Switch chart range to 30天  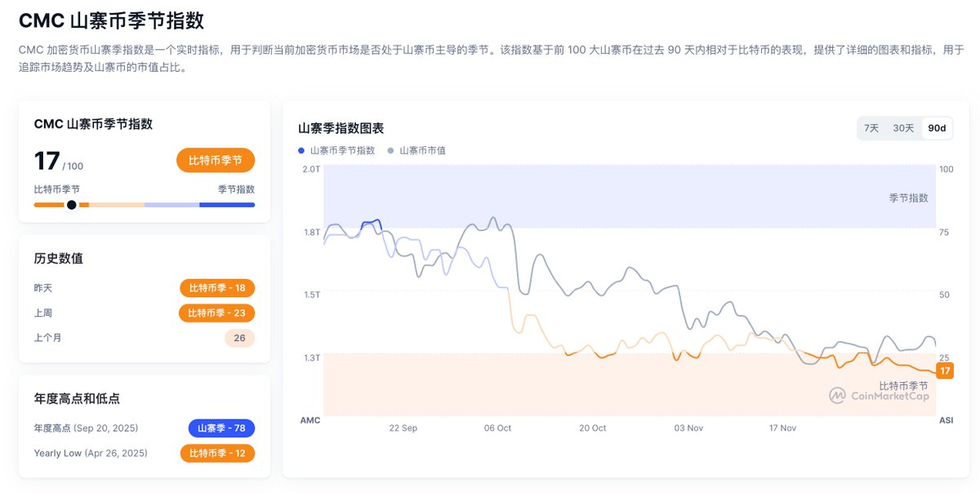point(903,128)
